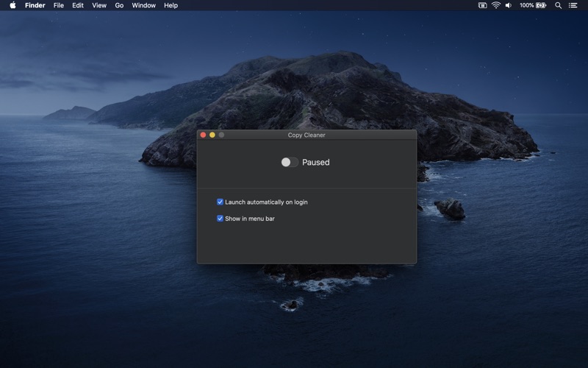Image resolution: width=588 pixels, height=368 pixels.
Task: Click the battery status icon
Action: pos(541,5)
